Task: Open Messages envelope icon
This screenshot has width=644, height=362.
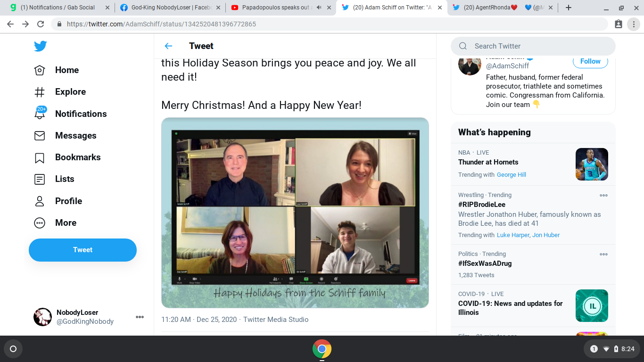Action: click(40, 136)
